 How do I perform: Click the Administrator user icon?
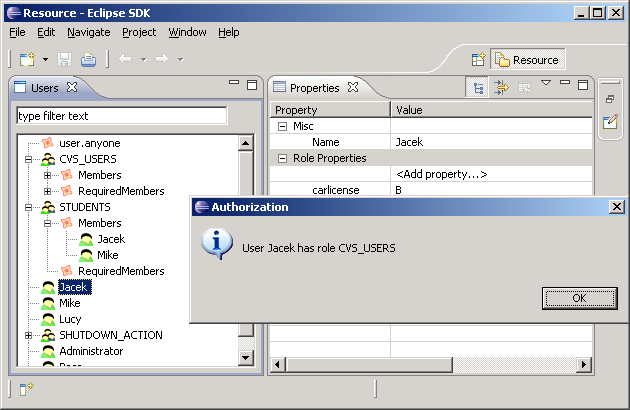48,351
